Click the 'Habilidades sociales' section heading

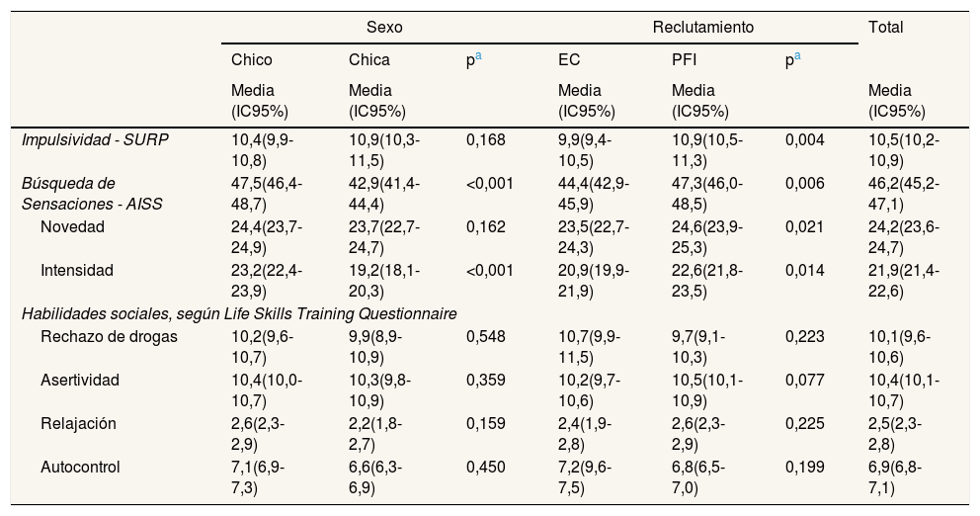coord(239,313)
